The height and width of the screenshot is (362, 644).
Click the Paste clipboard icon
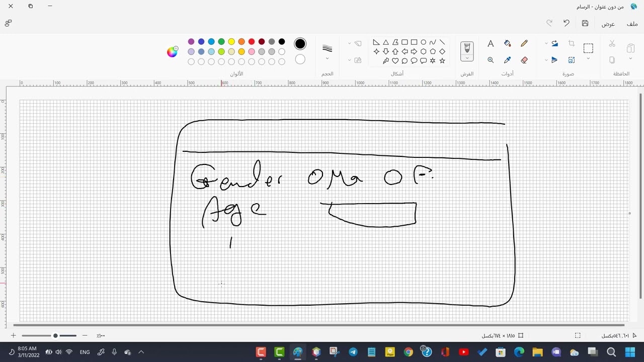pyautogui.click(x=630, y=48)
